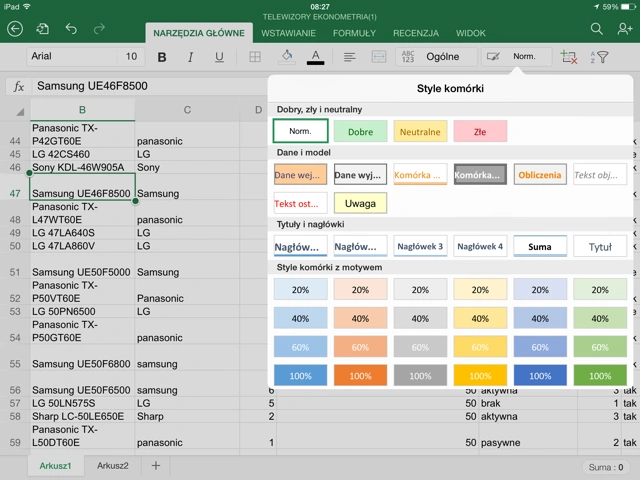The image size is (640, 480).
Task: Tap the back arrow icon
Action: (15, 29)
